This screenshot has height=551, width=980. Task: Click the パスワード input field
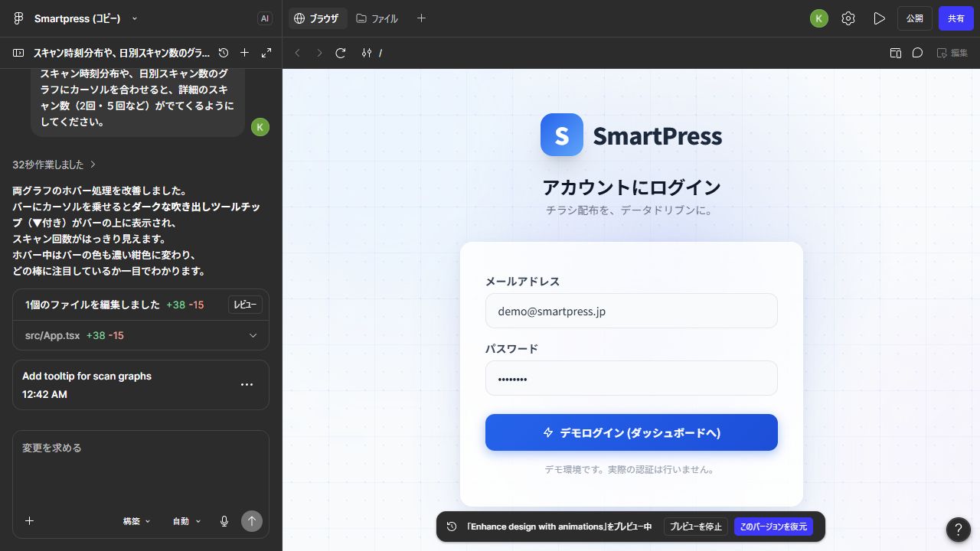(632, 379)
